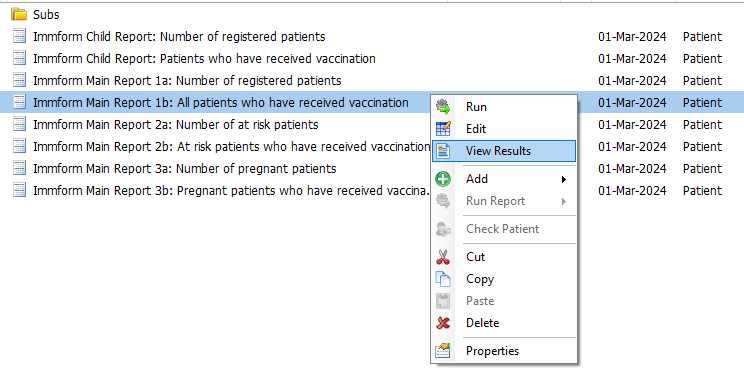The height and width of the screenshot is (384, 744).
Task: Click the green plus Add icon
Action: 443,179
